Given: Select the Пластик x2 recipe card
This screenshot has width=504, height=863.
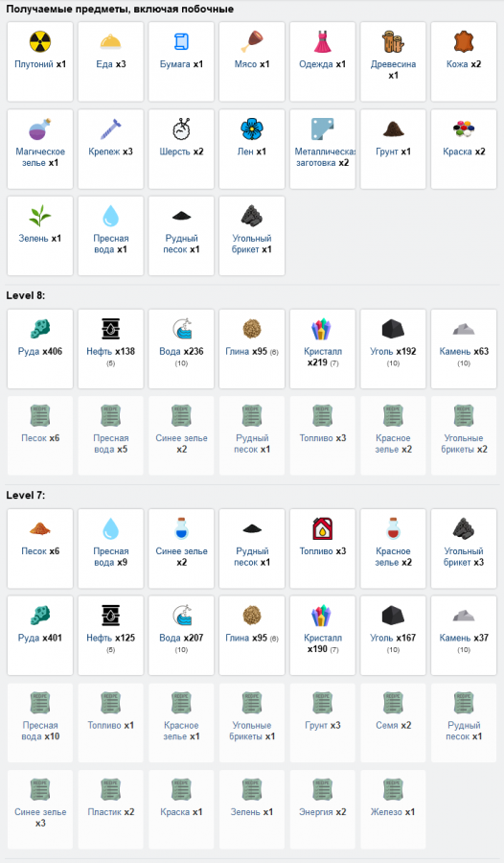Looking at the screenshot, I should (110, 809).
